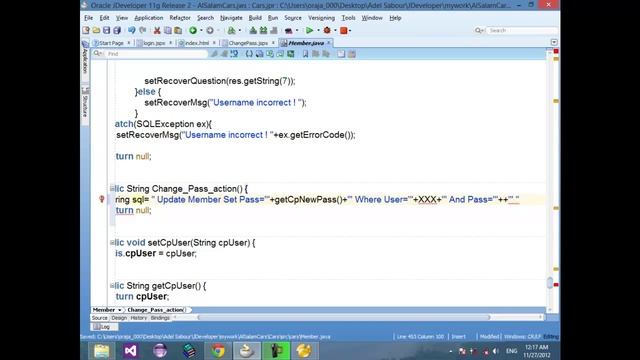Switch to the index.html tab
The image size is (640, 360).
point(197,43)
